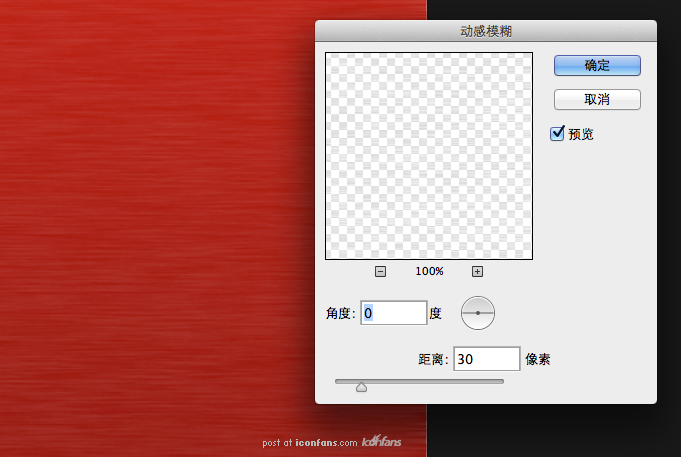The image size is (681, 457).
Task: Click the 100% zoom level text
Action: (429, 272)
